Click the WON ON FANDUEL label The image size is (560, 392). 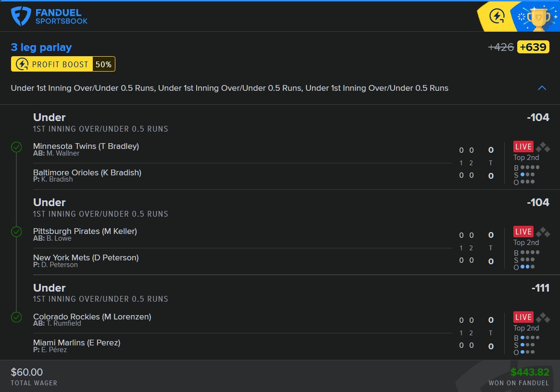[x=519, y=383]
